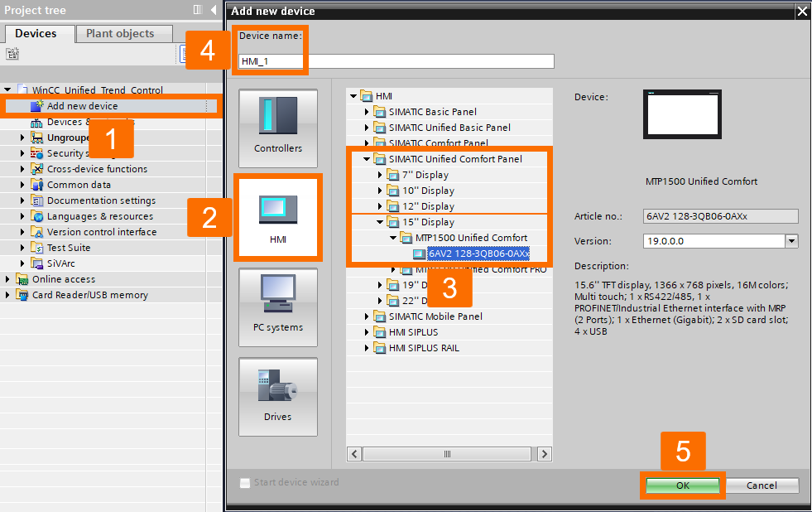
Task: Collapse the 15'' Display folder
Action: (x=379, y=221)
